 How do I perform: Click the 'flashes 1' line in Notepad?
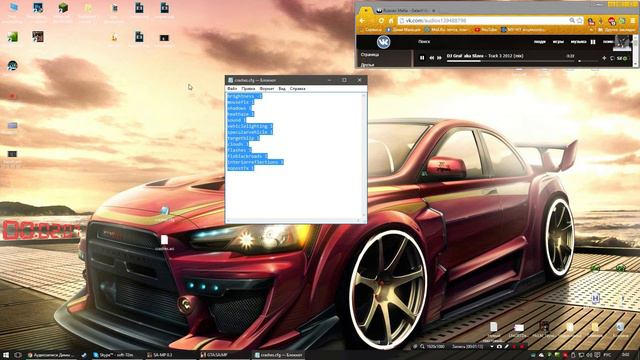point(239,150)
